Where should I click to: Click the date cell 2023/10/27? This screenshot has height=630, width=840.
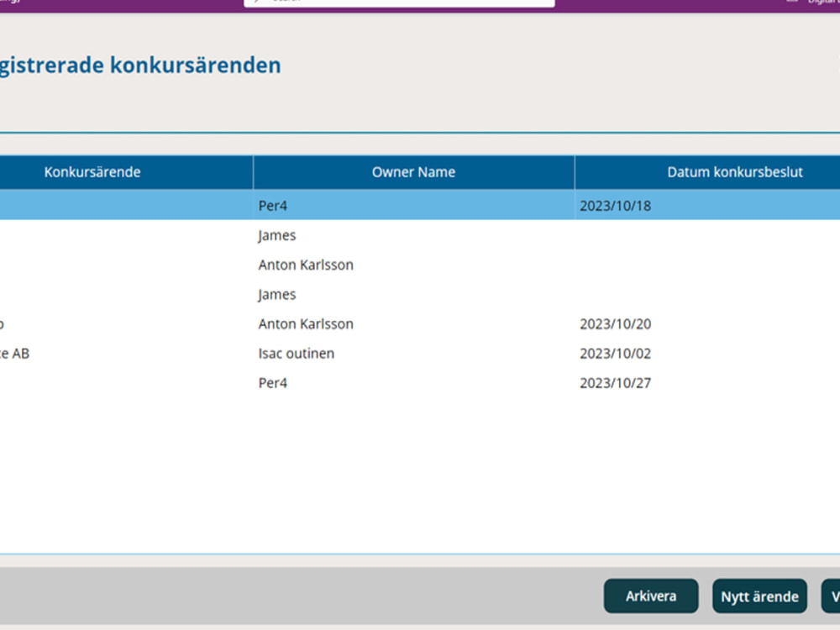(615, 383)
